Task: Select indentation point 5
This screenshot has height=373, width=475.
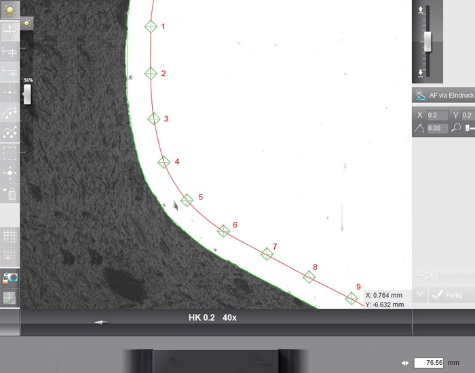Action: coord(187,200)
